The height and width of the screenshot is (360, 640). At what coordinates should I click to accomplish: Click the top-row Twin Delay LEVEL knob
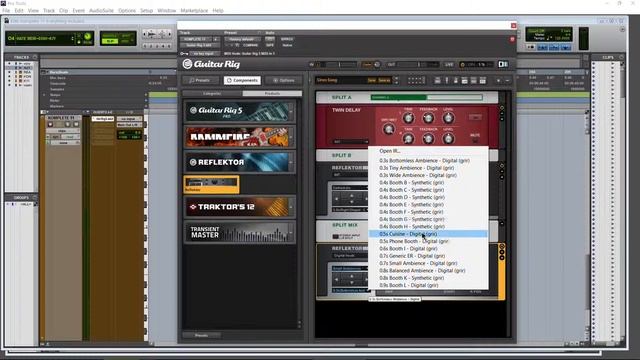(448, 118)
